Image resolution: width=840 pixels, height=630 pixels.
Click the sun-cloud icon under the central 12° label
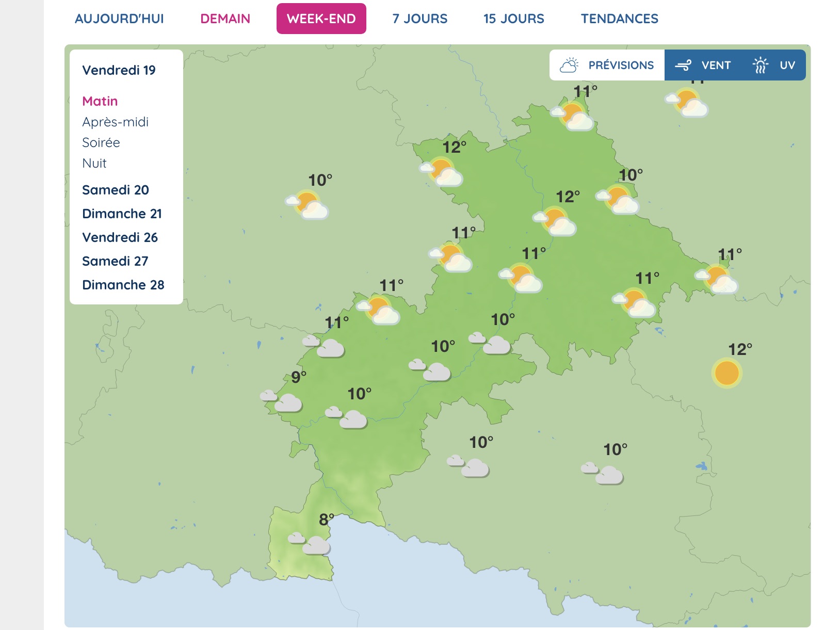click(555, 221)
